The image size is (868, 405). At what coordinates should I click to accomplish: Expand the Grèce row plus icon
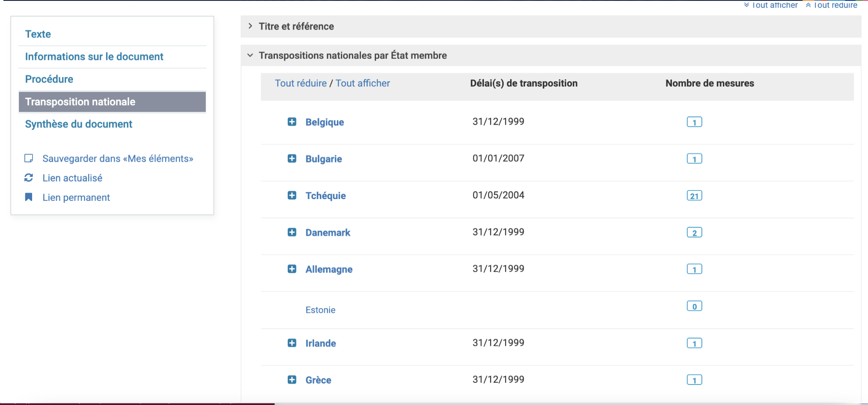292,380
